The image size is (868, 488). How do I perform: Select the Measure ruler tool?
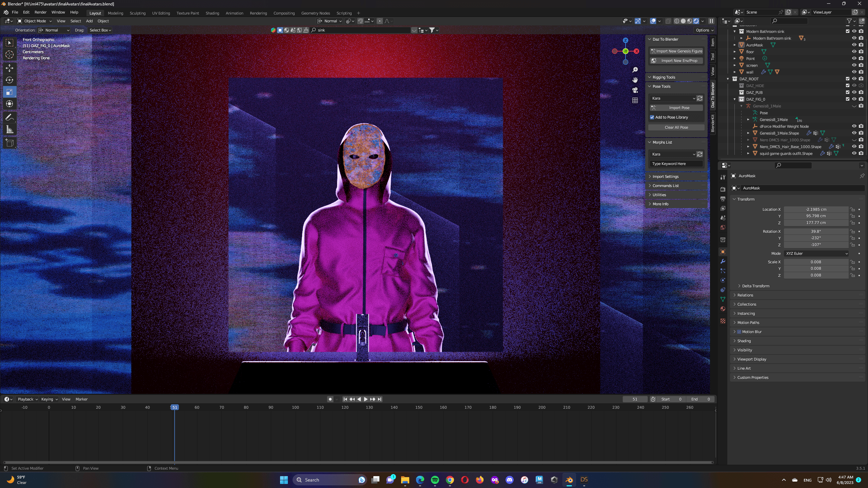pos(9,129)
